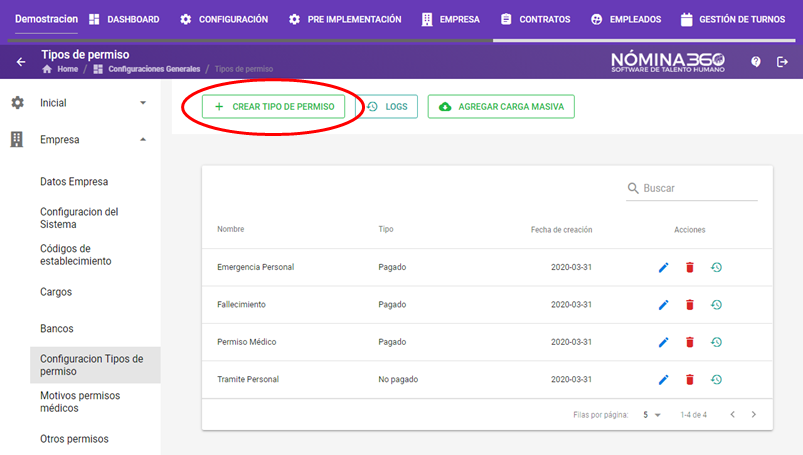Delete the Emergencia Personal permission type
The height and width of the screenshot is (455, 803).
[690, 267]
